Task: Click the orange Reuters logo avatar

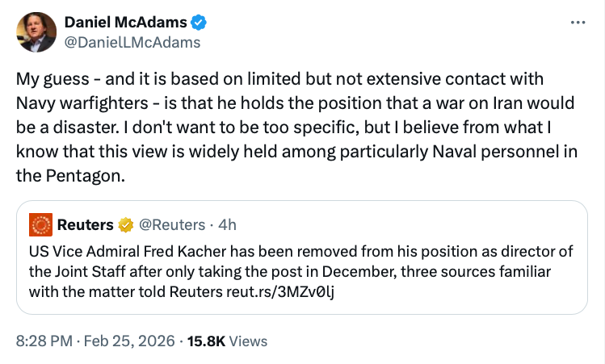Action: click(40, 224)
